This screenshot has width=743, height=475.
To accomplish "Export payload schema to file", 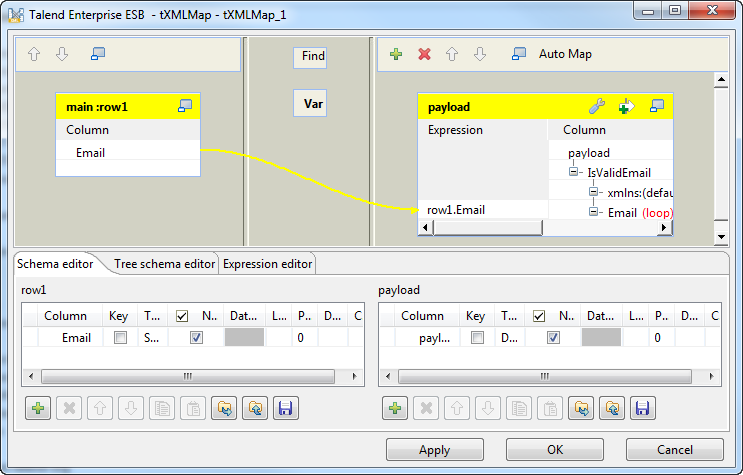I will [x=612, y=408].
